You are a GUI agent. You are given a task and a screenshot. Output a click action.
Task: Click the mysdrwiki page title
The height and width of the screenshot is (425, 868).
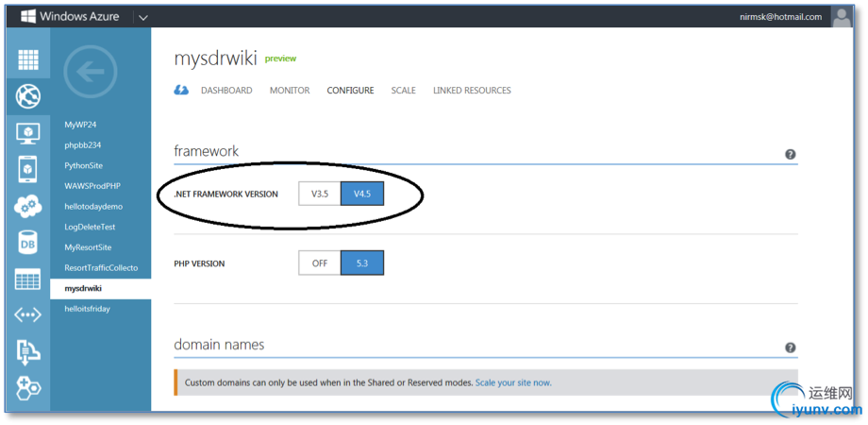[x=215, y=59]
